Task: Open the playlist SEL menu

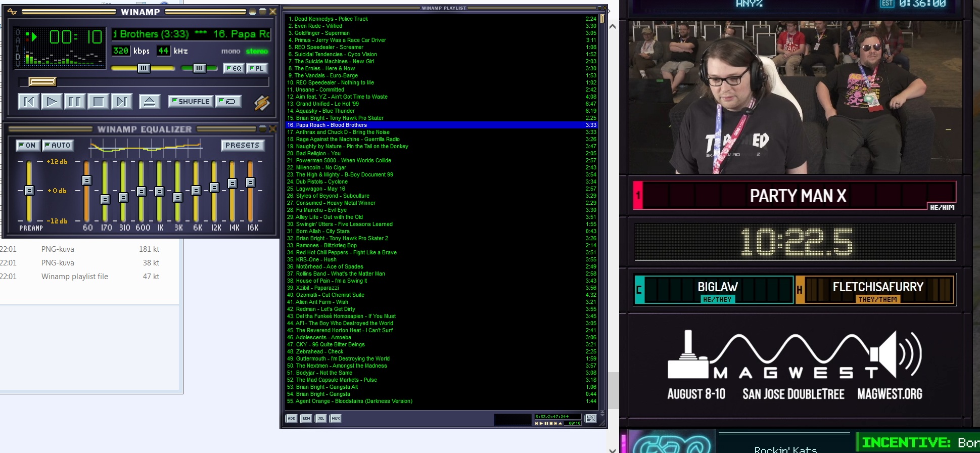Action: coord(321,418)
